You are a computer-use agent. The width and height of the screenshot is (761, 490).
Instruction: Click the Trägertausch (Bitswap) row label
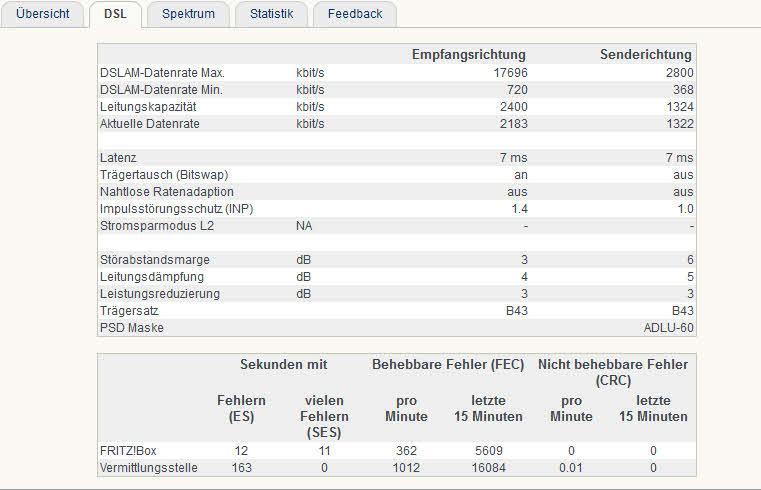[x=164, y=175]
